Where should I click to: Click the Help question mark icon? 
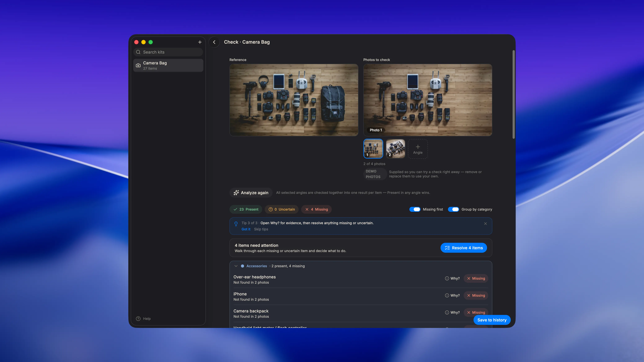[138, 318]
